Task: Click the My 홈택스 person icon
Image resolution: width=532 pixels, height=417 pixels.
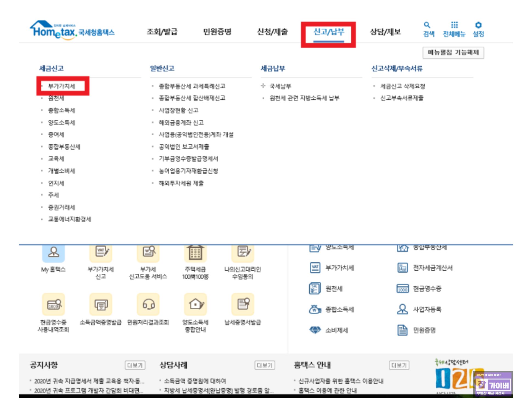Action: pyautogui.click(x=53, y=252)
